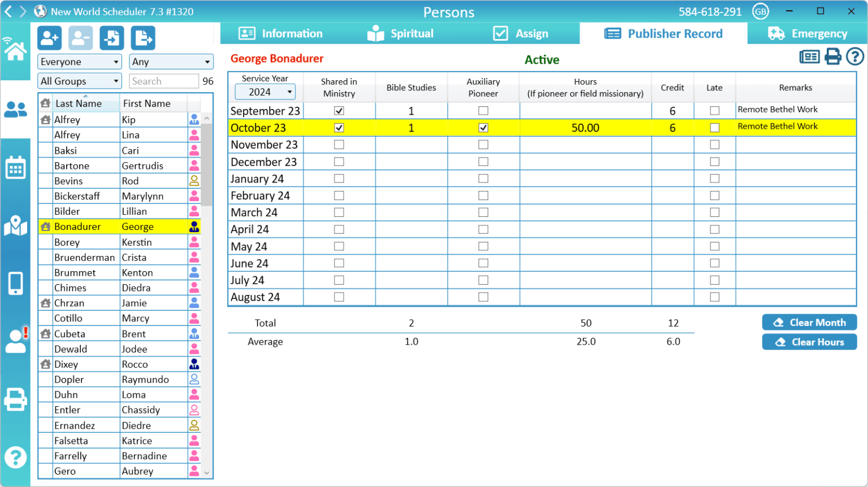The width and height of the screenshot is (868, 487).
Task: Open the Calendar scheduler from the sidebar
Action: (x=15, y=167)
